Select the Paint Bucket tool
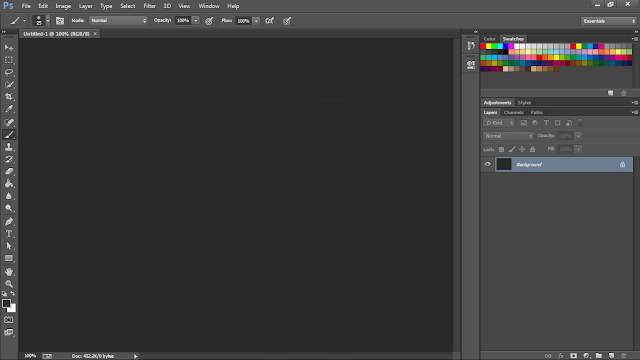 (9, 184)
